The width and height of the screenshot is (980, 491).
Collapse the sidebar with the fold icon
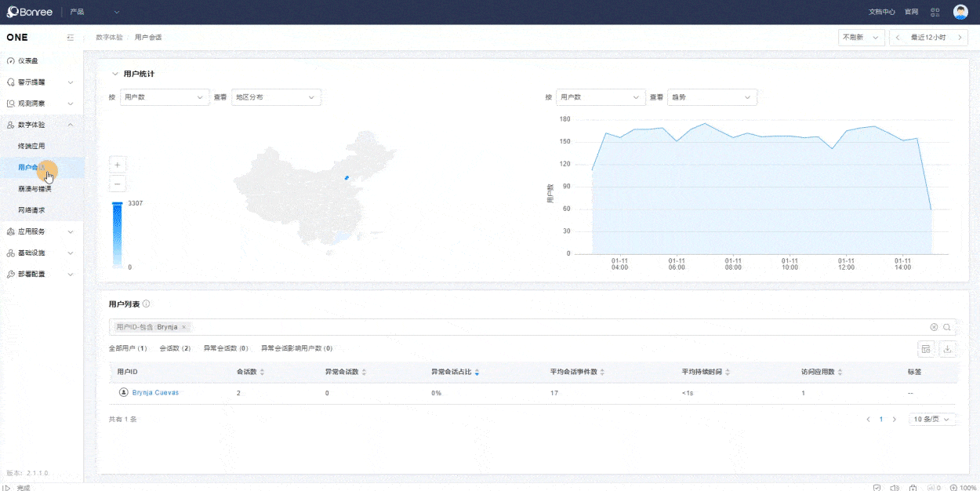click(x=71, y=38)
